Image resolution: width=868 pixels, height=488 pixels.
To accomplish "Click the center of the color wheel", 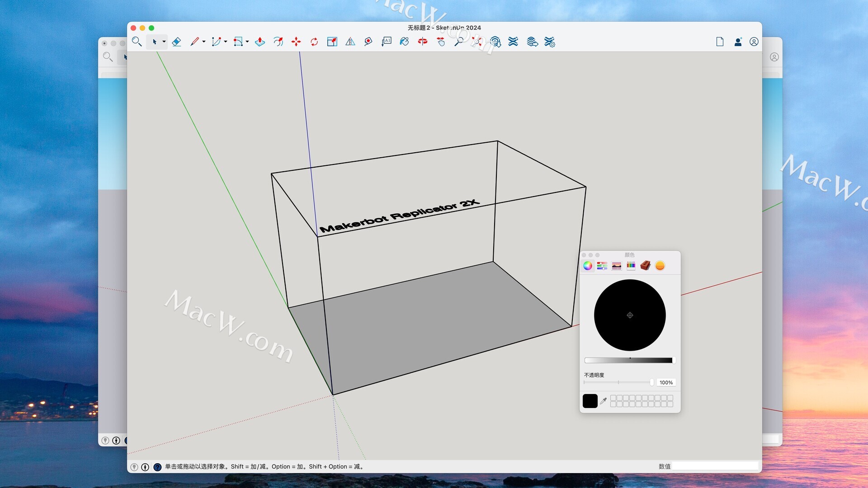I will (x=630, y=315).
